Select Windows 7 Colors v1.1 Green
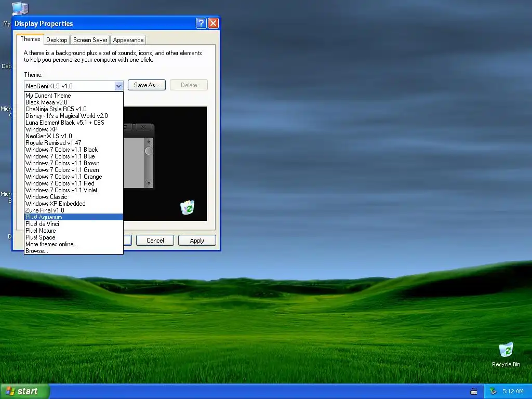 tap(74, 170)
